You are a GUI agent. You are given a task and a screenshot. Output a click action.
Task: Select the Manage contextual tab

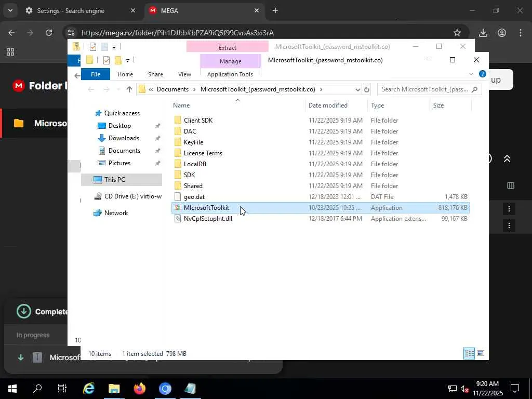pyautogui.click(x=230, y=61)
